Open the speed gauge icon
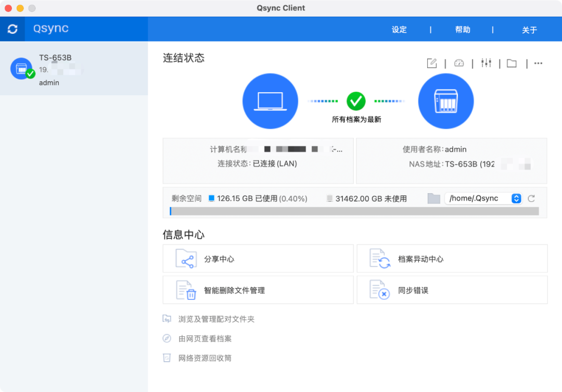 point(459,63)
